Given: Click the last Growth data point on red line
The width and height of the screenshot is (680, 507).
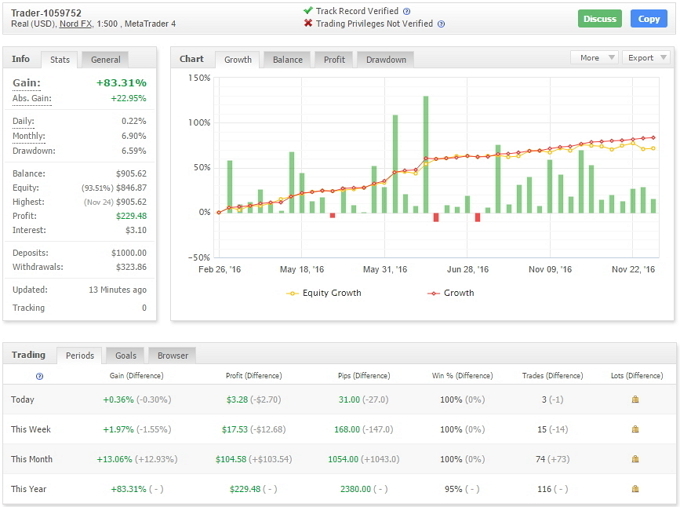Looking at the screenshot, I should tap(654, 137).
